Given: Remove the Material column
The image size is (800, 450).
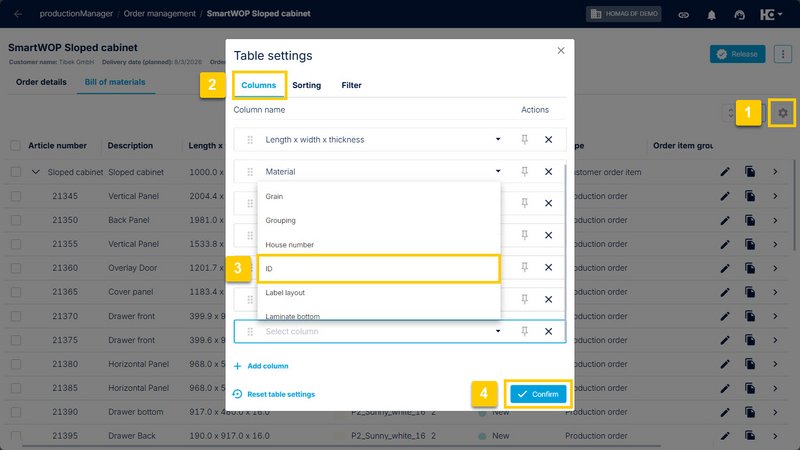Looking at the screenshot, I should click(548, 171).
